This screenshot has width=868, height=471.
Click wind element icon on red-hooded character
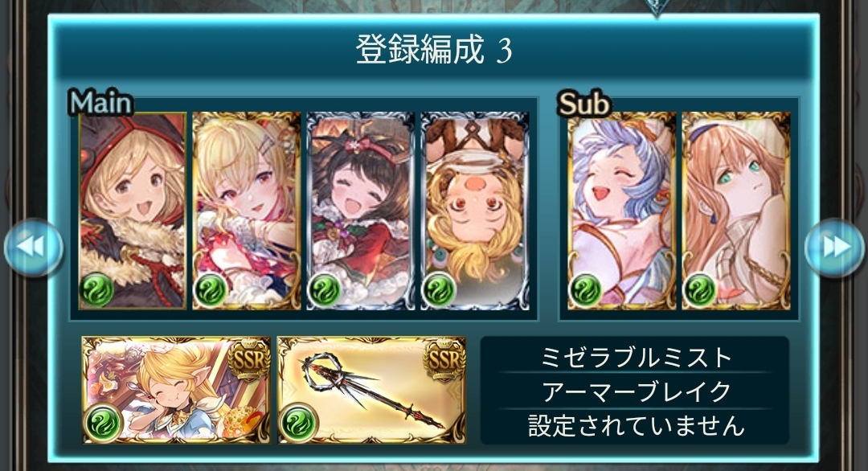97,290
